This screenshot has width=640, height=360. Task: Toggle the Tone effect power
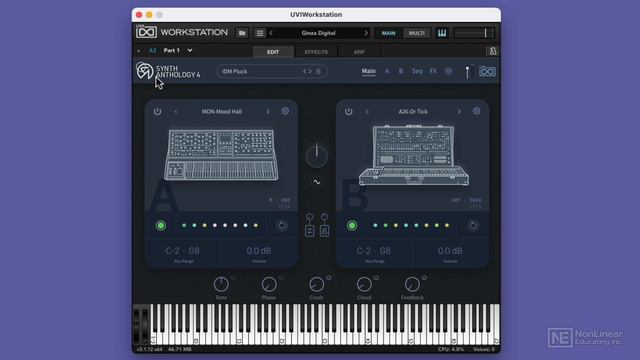tap(233, 278)
